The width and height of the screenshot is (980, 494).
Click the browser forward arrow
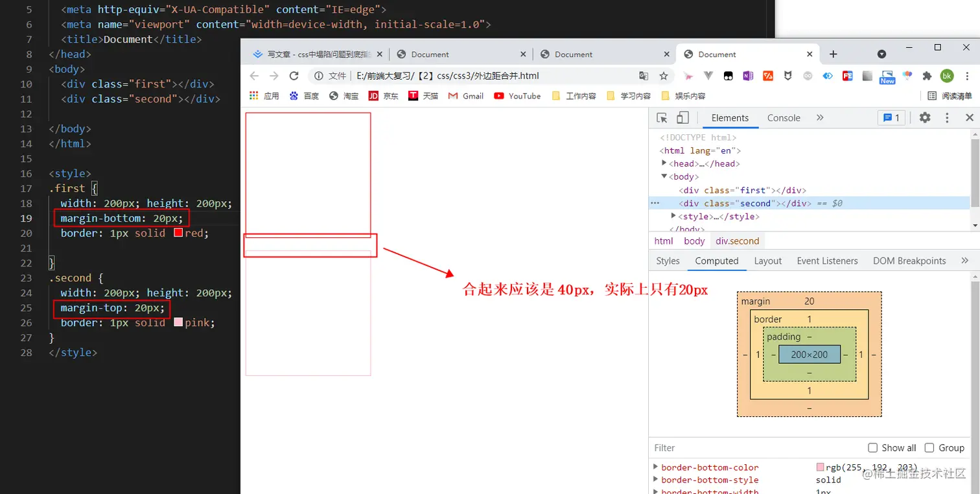tap(274, 76)
